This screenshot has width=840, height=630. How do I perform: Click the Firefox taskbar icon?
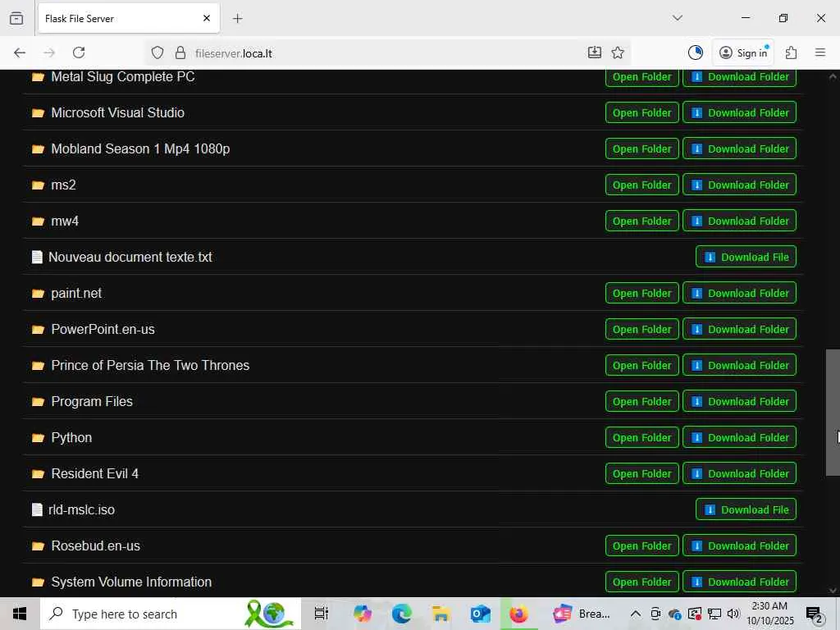coord(518,614)
